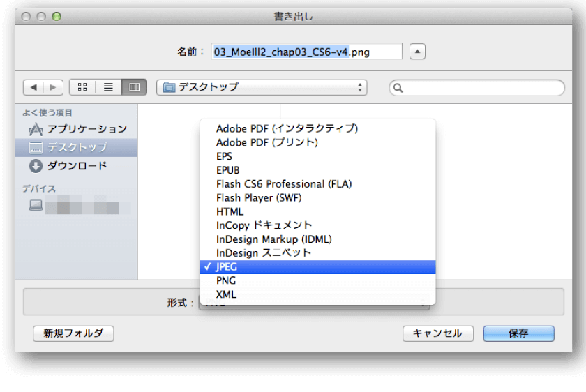586x392 pixels.
Task: Choose InDesign Markup (IDML) format
Action: [318, 239]
